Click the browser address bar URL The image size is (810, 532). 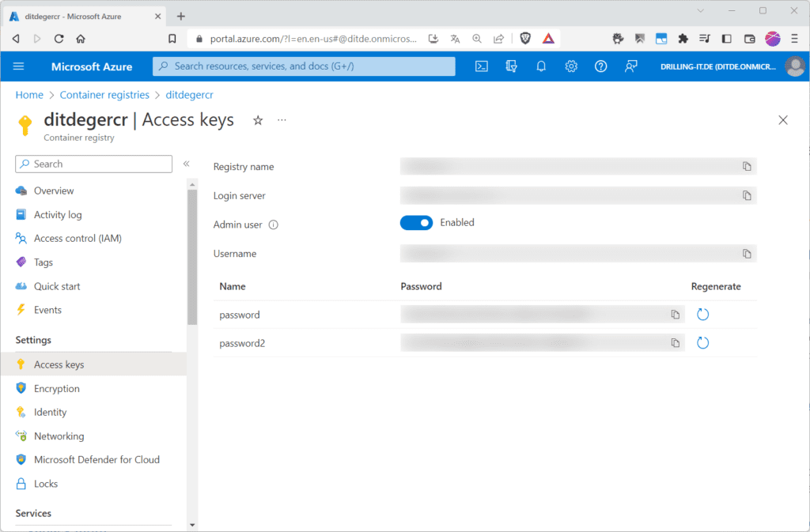(313, 39)
